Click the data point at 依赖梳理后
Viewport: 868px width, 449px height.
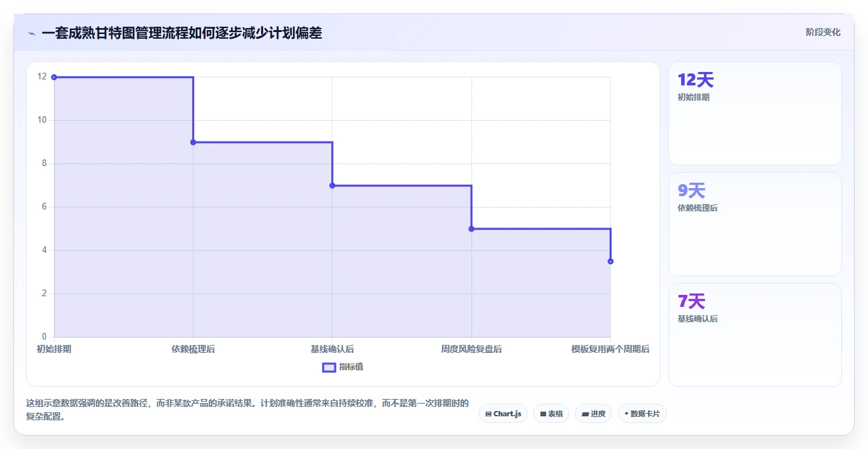click(193, 142)
